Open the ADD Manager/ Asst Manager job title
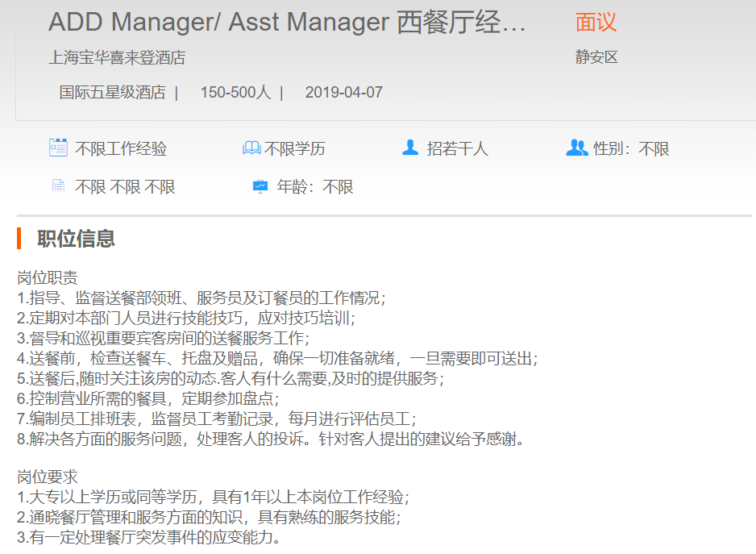Image resolution: width=756 pixels, height=554 pixels. [x=287, y=23]
